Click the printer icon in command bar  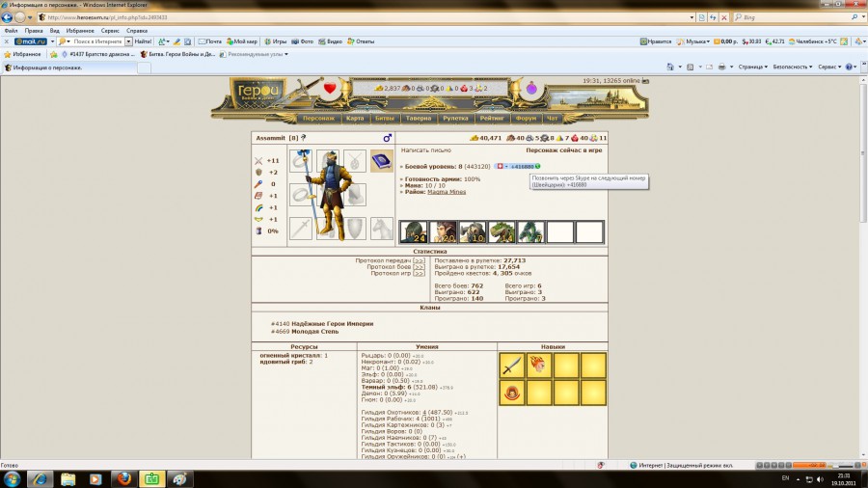[721, 67]
